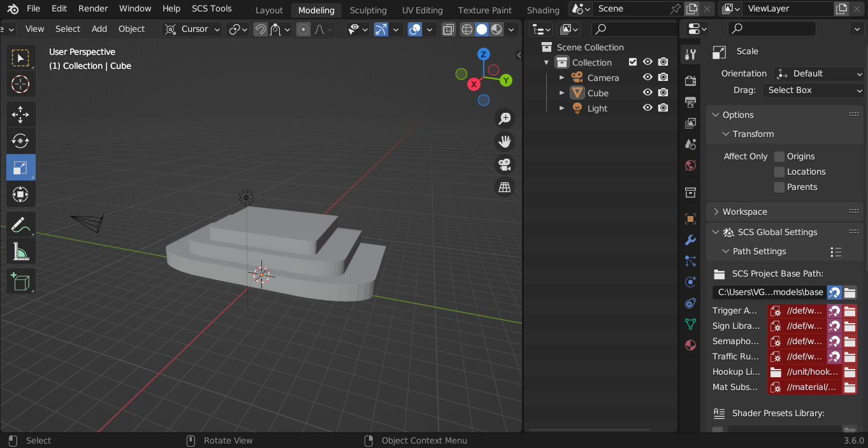Check the Parents option
This screenshot has height=448, width=868.
pos(779,187)
